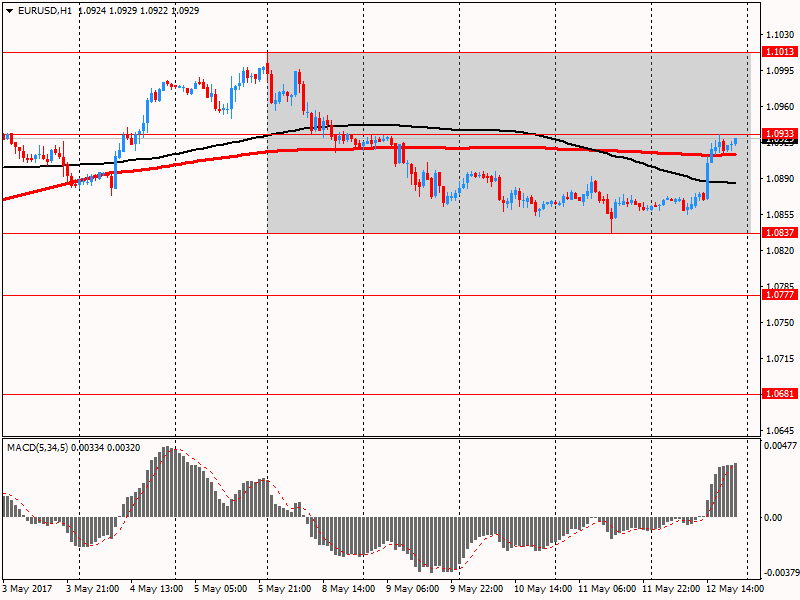Select the red 1.0837 price level label

[x=779, y=233]
